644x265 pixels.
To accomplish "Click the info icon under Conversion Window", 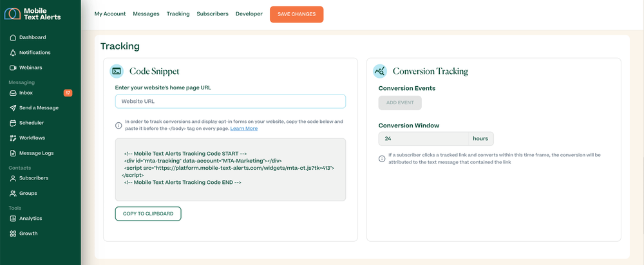I will 382,159.
